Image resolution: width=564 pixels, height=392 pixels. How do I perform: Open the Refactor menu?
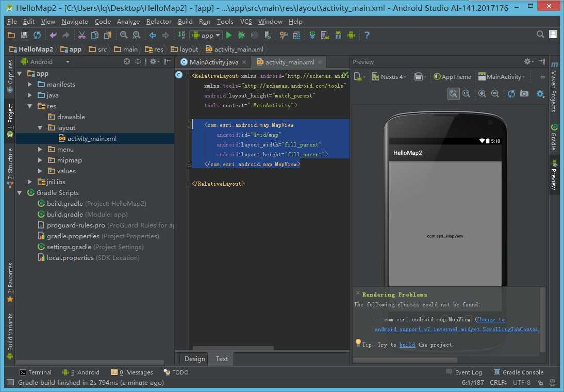159,21
